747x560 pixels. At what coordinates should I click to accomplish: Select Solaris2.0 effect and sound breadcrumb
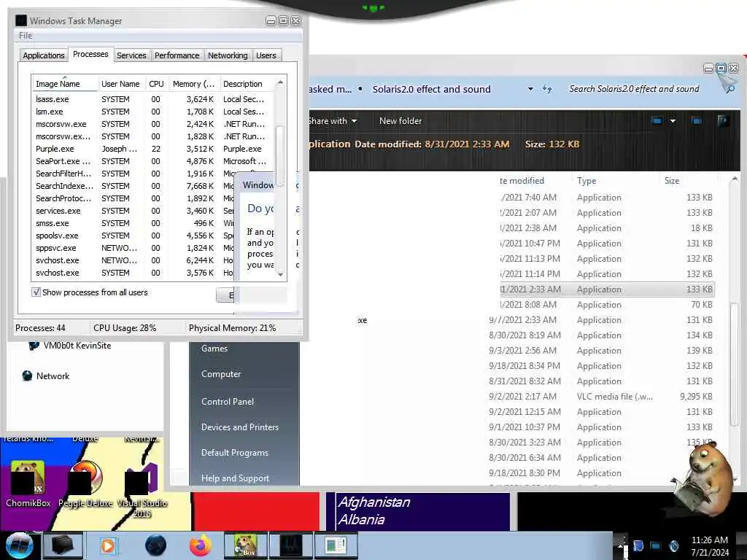pos(431,89)
